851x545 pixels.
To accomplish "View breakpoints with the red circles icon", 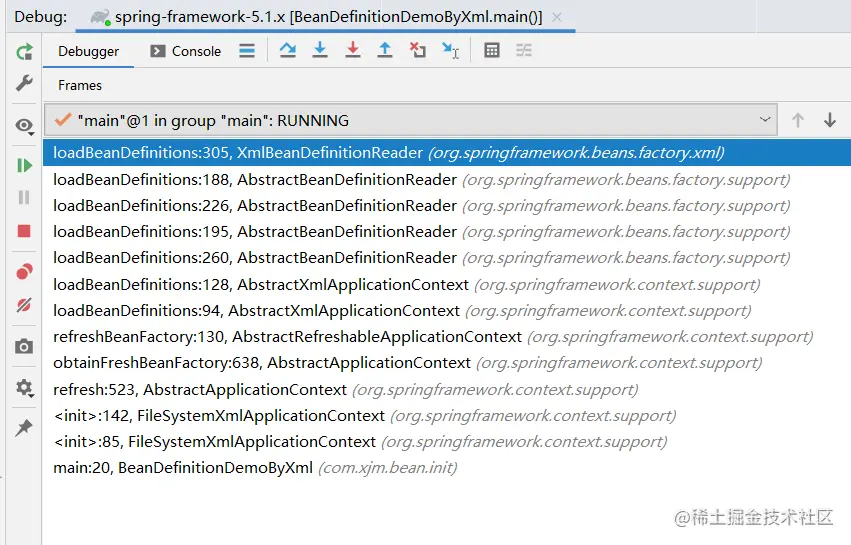I will tap(24, 271).
